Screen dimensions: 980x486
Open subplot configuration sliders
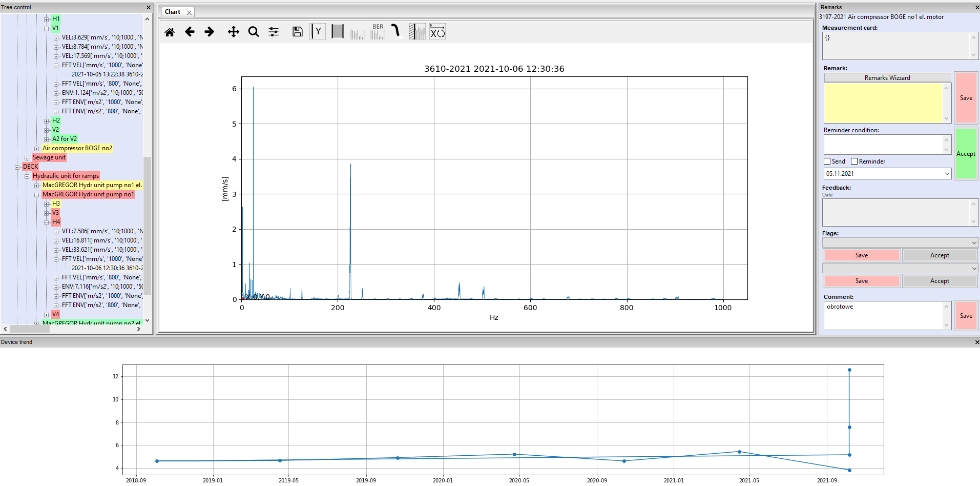click(x=274, y=32)
